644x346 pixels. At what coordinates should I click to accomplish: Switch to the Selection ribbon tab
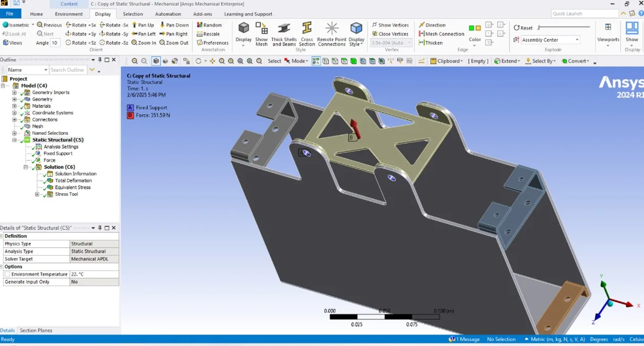click(x=133, y=14)
